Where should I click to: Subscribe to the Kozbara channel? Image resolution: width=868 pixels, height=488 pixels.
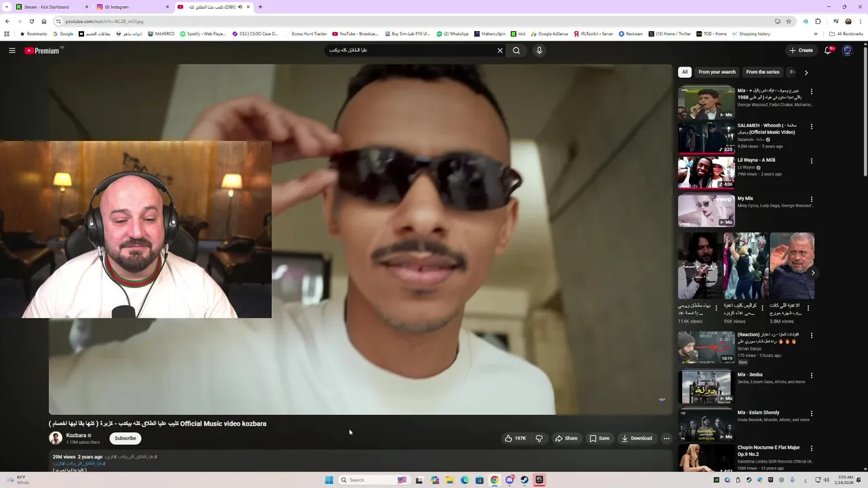pos(125,439)
